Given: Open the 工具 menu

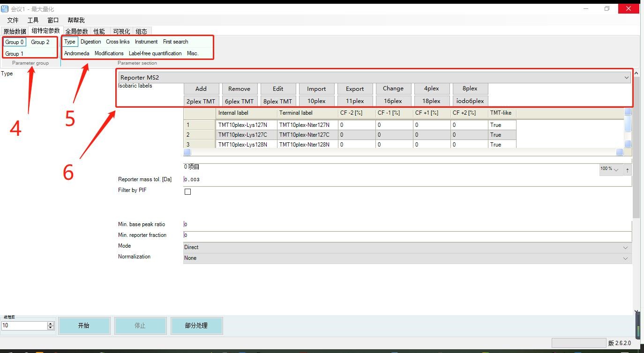Looking at the screenshot, I should point(33,20).
